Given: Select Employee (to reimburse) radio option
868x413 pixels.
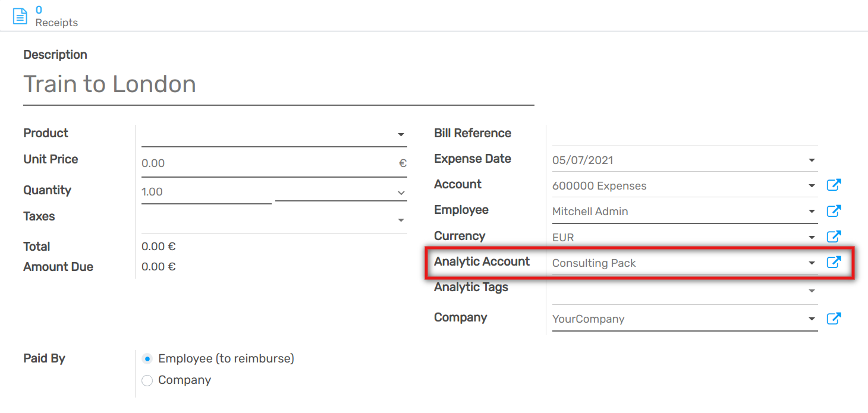Looking at the screenshot, I should 147,359.
